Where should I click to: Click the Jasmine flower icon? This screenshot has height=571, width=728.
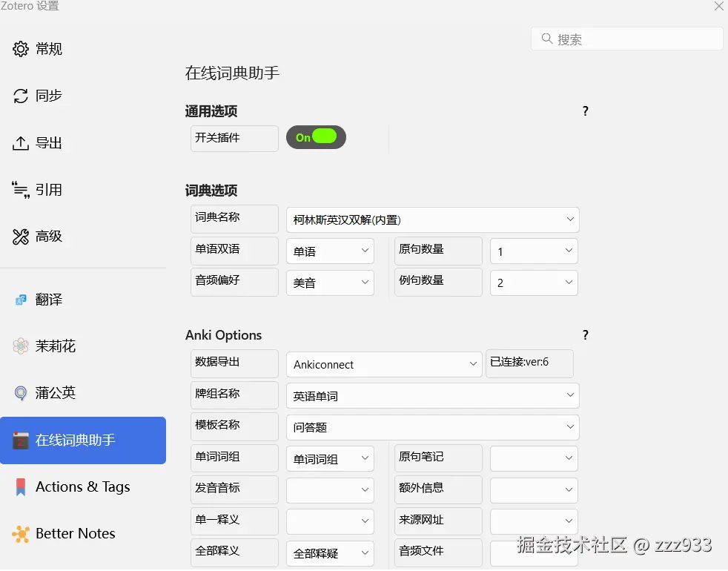21,346
